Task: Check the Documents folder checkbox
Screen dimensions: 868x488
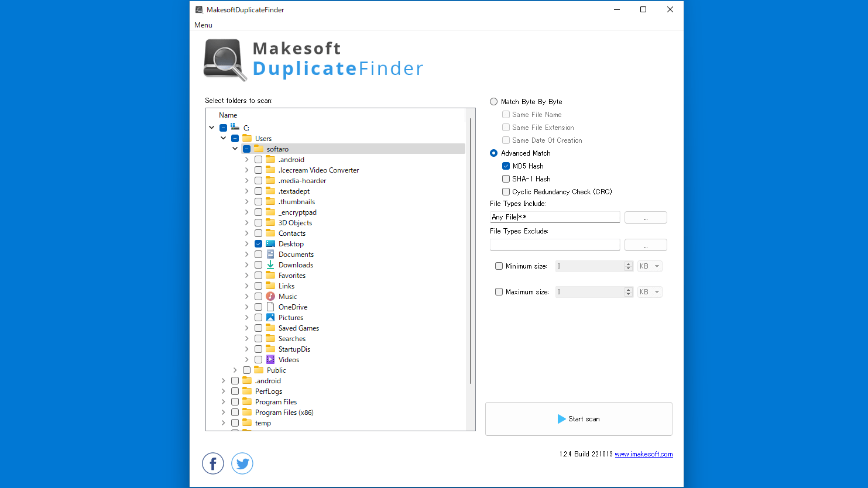Action: [258, 254]
